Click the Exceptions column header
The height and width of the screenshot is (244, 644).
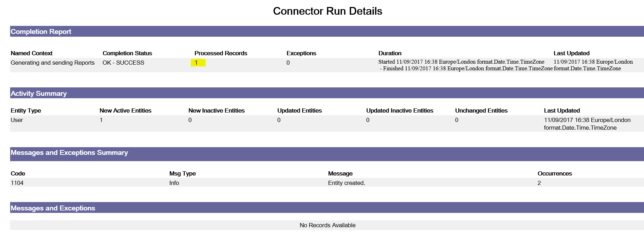pyautogui.click(x=301, y=53)
